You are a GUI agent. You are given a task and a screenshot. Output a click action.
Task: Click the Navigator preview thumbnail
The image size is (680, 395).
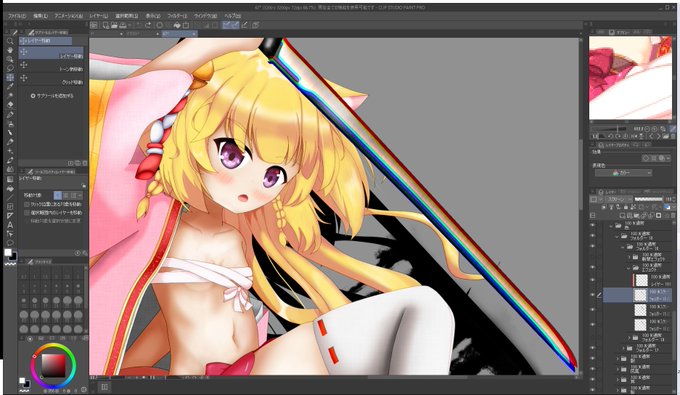pyautogui.click(x=630, y=78)
